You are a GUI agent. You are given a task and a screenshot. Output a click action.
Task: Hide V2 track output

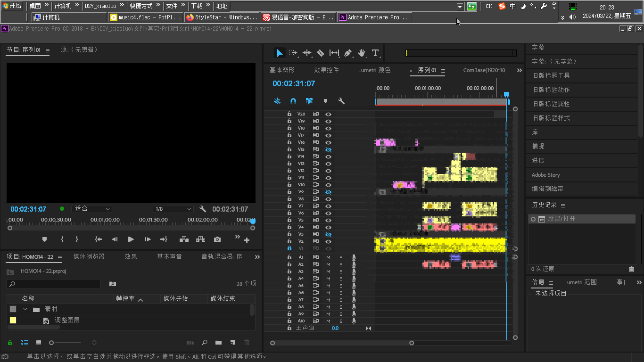[328, 241]
